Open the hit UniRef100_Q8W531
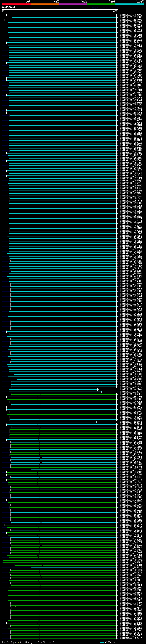The height and width of the screenshot is (644, 146). click(x=131, y=379)
